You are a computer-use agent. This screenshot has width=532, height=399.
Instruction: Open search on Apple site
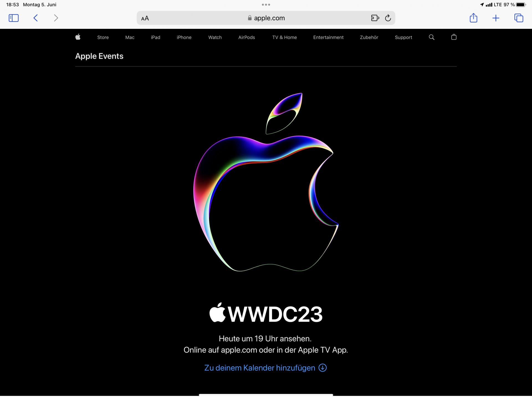431,37
